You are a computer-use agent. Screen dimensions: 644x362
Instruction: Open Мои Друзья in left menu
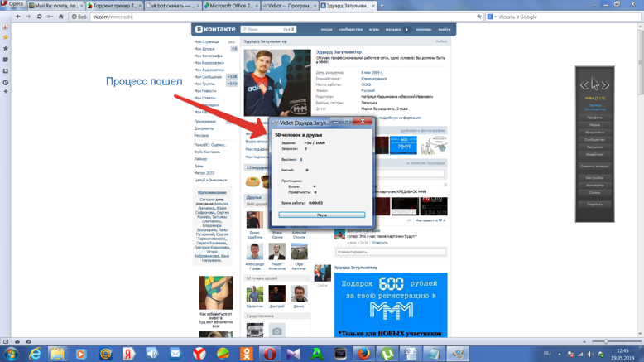(204, 49)
